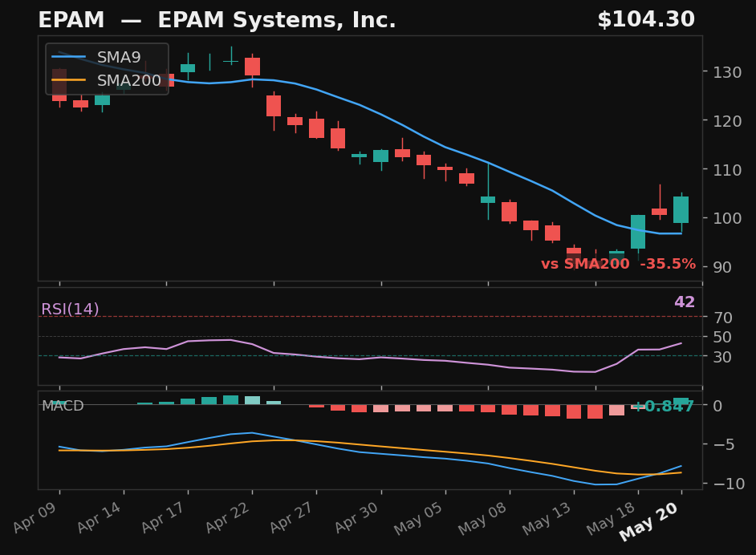Click the 120 price axis label
Image resolution: width=756 pixels, height=555 pixels.
(x=728, y=121)
